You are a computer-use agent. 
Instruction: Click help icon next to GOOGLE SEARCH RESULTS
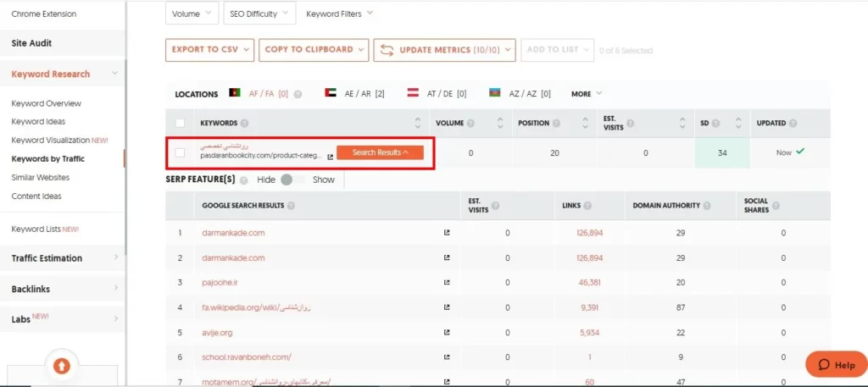click(x=291, y=206)
